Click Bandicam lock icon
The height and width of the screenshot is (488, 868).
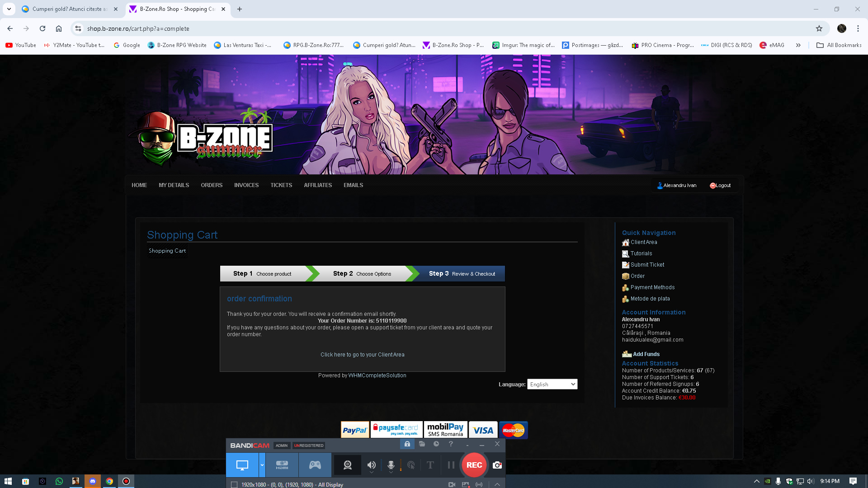coord(407,444)
